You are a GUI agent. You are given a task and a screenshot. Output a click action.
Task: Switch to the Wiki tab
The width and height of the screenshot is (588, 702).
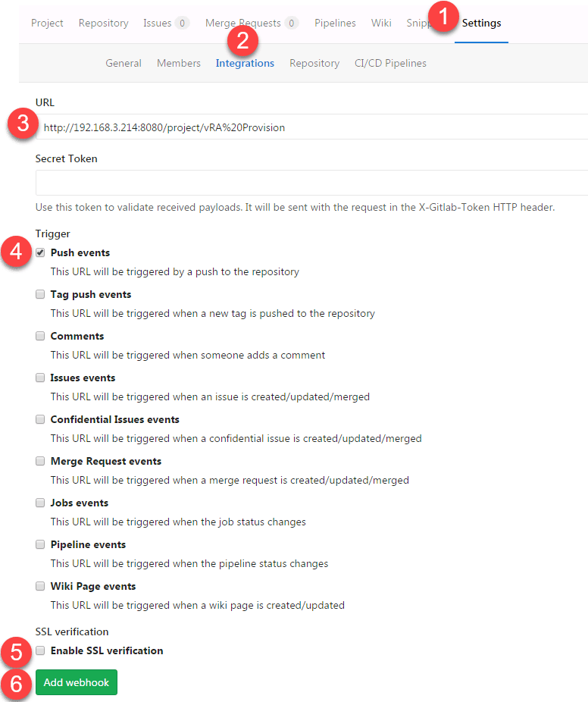pyautogui.click(x=381, y=23)
